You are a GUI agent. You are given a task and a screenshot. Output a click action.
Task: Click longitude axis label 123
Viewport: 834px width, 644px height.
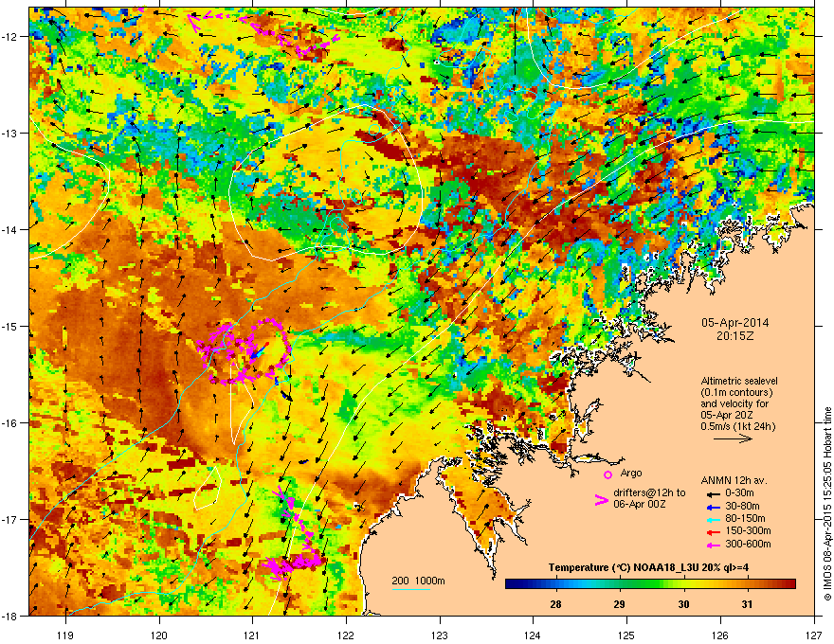(440, 635)
